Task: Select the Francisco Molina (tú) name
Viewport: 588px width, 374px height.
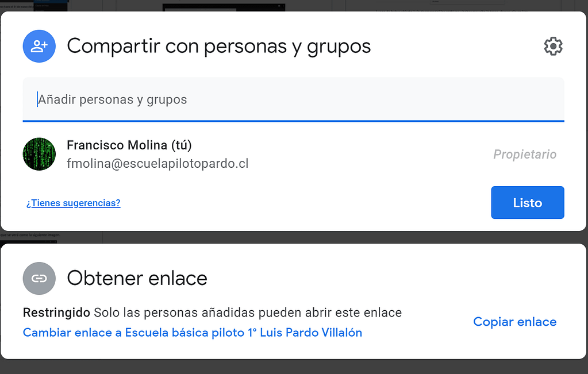Action: coord(129,145)
